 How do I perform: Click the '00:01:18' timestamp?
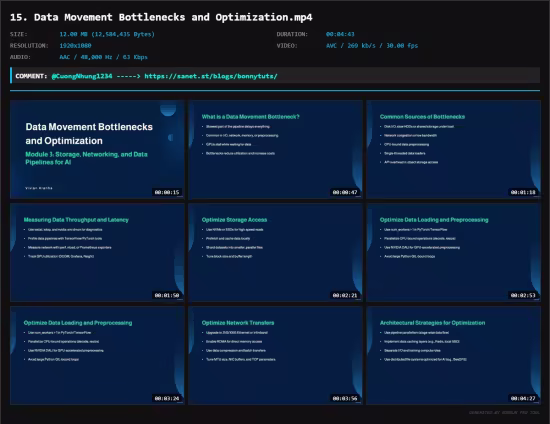(523, 192)
